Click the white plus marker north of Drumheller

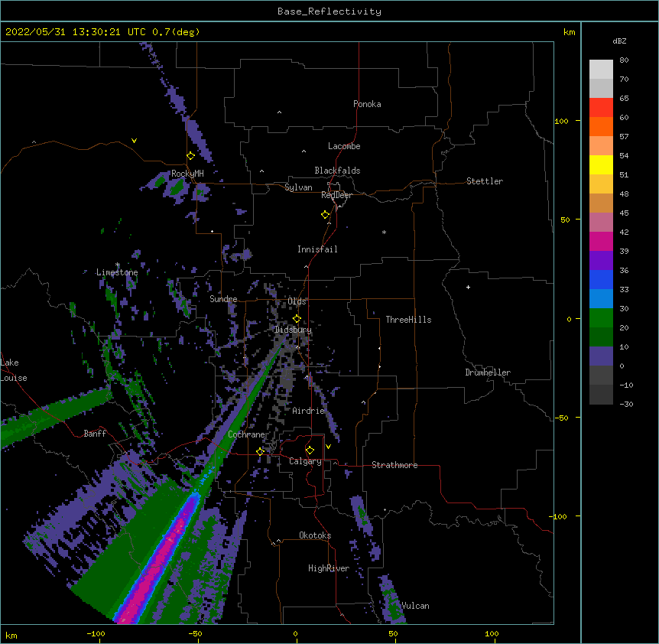468,287
